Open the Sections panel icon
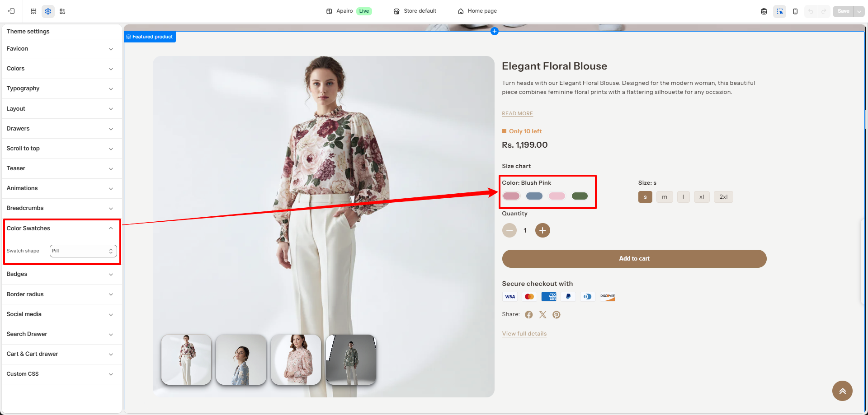Screen dimensions: 868x415 coord(33,11)
